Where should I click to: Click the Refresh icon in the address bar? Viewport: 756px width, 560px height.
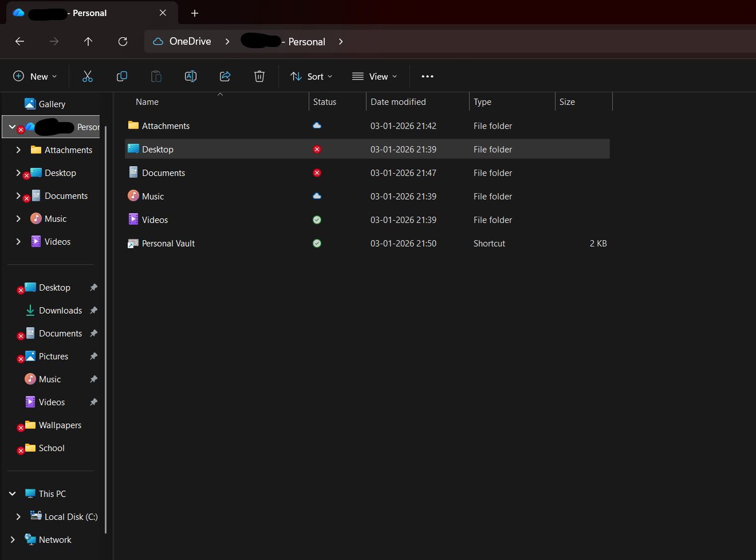point(123,41)
